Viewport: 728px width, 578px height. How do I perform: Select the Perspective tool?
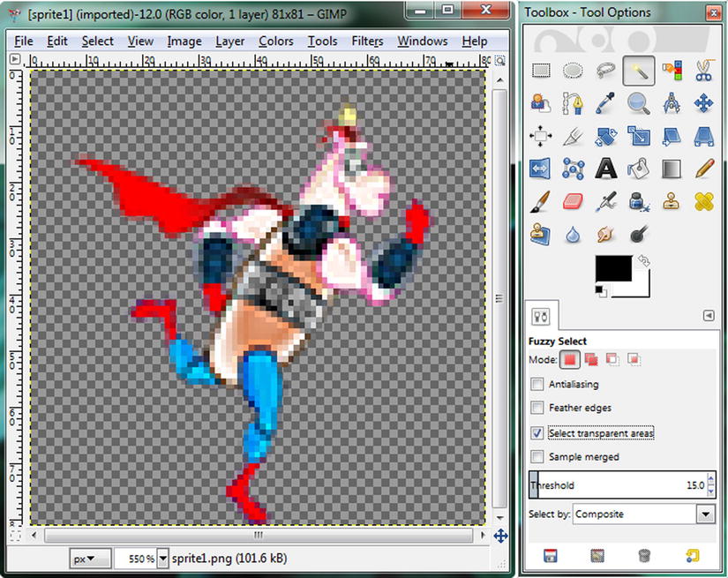(704, 136)
